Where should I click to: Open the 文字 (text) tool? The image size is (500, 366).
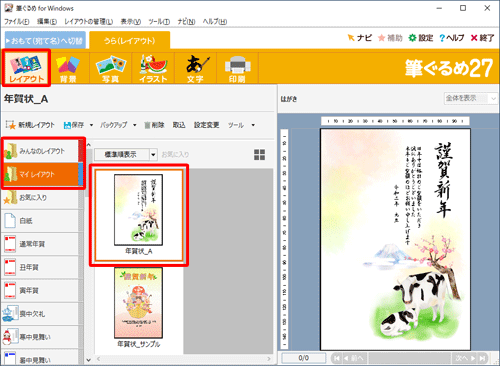tap(196, 68)
